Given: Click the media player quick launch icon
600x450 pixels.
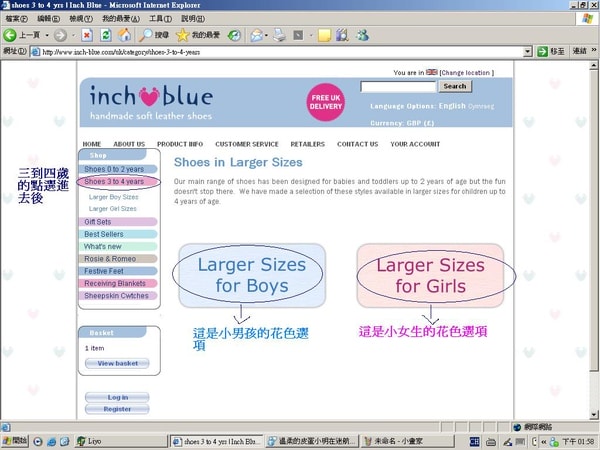Looking at the screenshot, I should [x=38, y=442].
